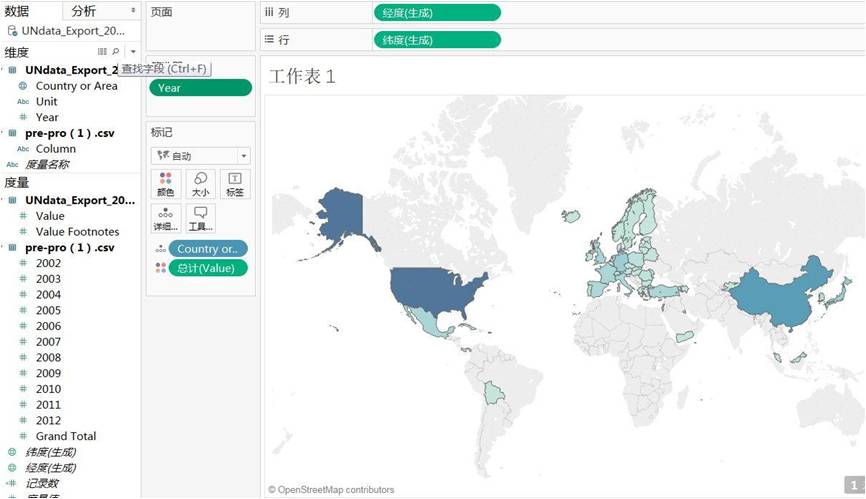Viewport: 866px width, 499px height.
Task: Open the Tooltip marks card
Action: (x=200, y=218)
